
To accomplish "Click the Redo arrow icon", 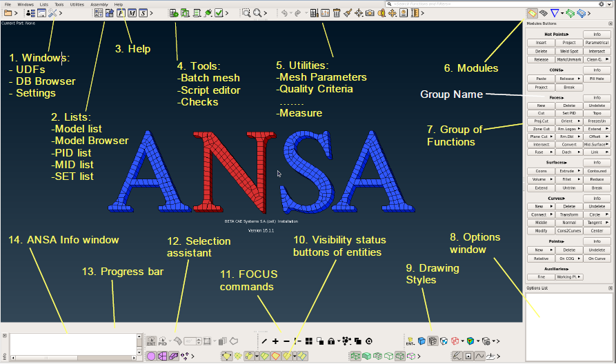I will (x=298, y=13).
